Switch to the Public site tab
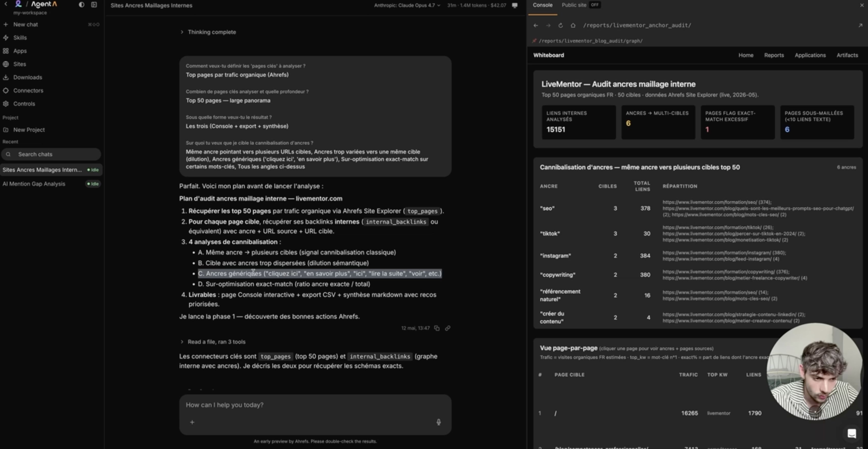The width and height of the screenshot is (868, 449). pos(574,5)
